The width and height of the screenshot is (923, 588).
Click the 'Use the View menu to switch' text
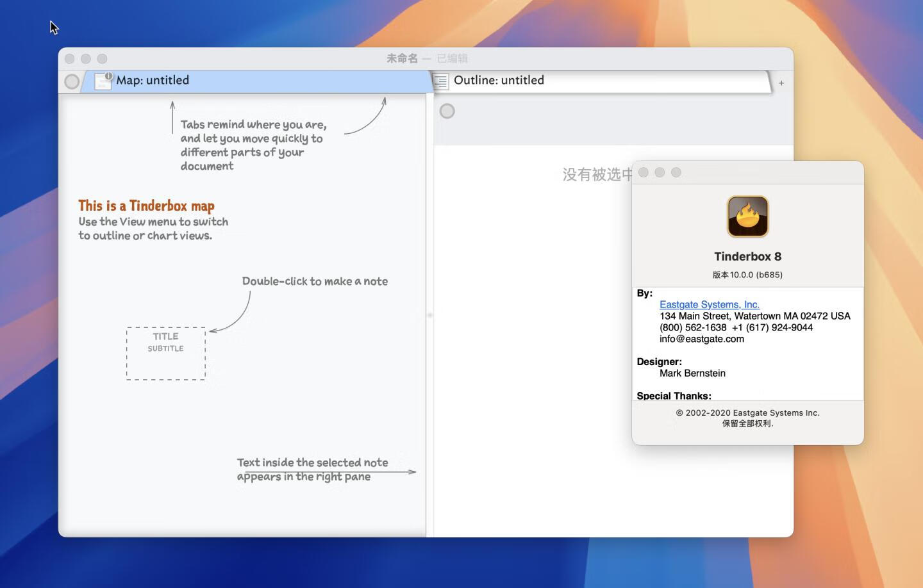click(153, 229)
